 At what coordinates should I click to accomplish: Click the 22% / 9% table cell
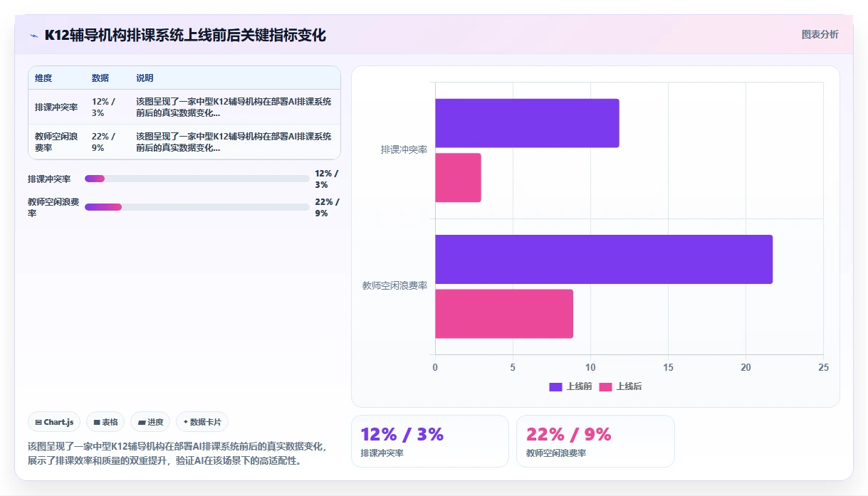103,142
